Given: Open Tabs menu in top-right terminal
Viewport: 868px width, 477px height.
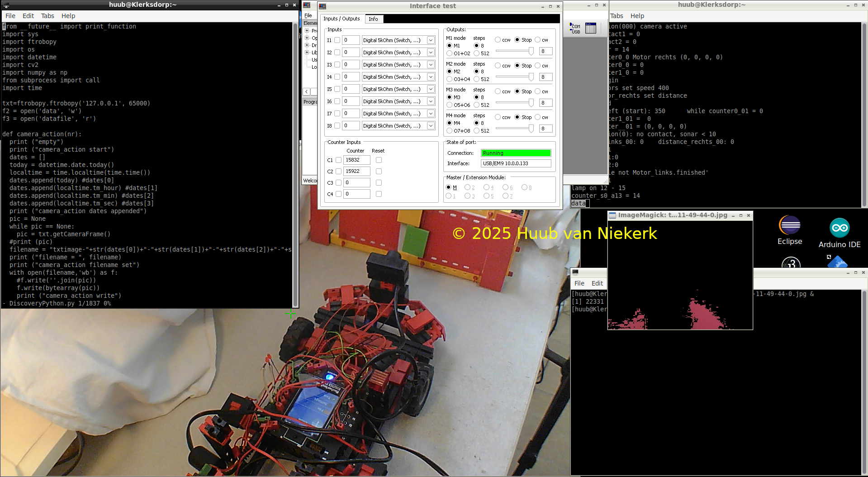Looking at the screenshot, I should click(617, 16).
